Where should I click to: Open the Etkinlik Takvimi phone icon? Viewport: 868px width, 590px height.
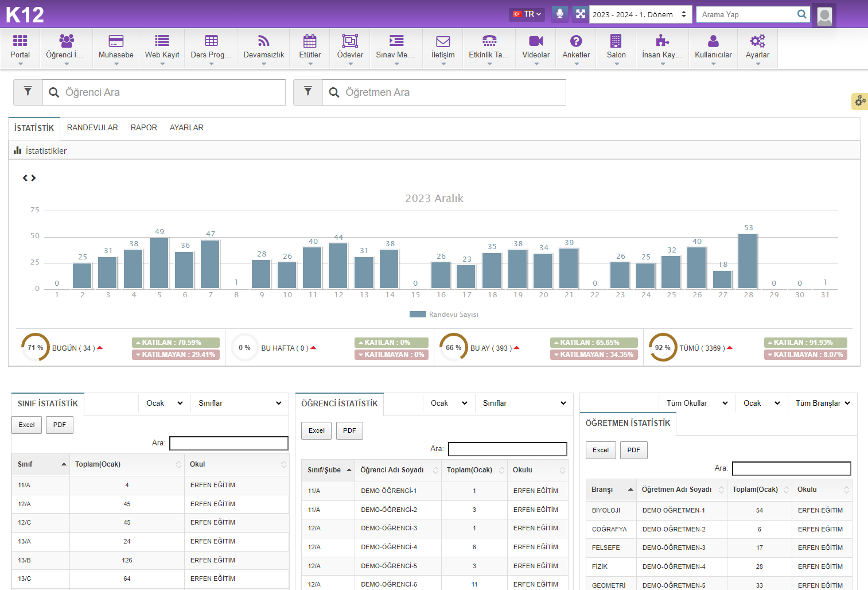(489, 41)
